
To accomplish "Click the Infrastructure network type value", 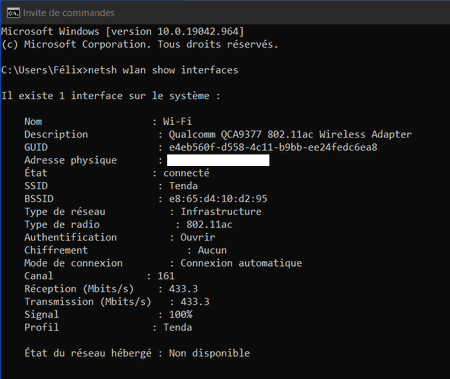I will [221, 212].
